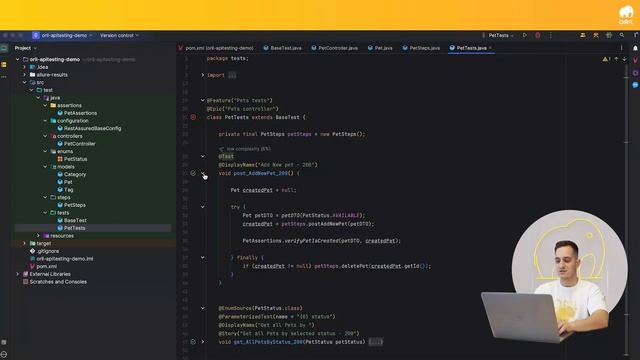Click run gutter icon for PetTests class
640x360 pixels.
pyautogui.click(x=193, y=117)
